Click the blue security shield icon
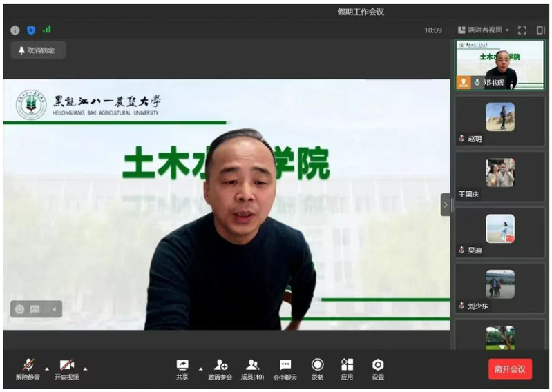 (31, 30)
